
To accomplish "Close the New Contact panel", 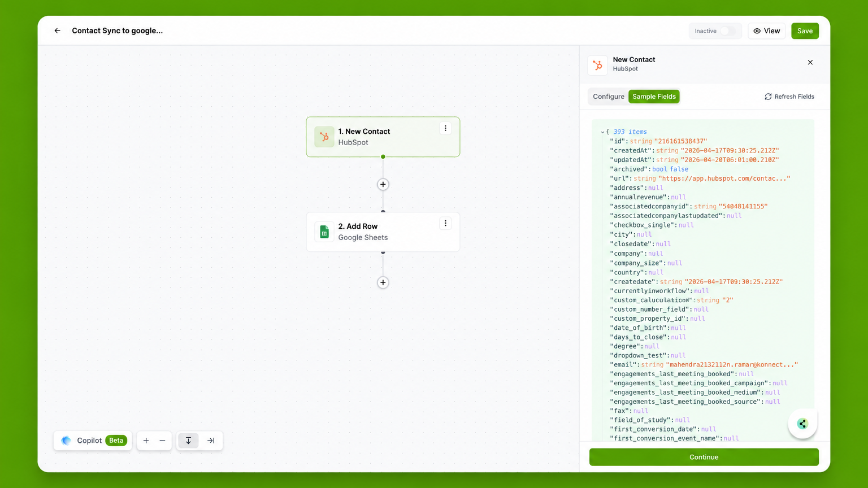I will pos(810,63).
